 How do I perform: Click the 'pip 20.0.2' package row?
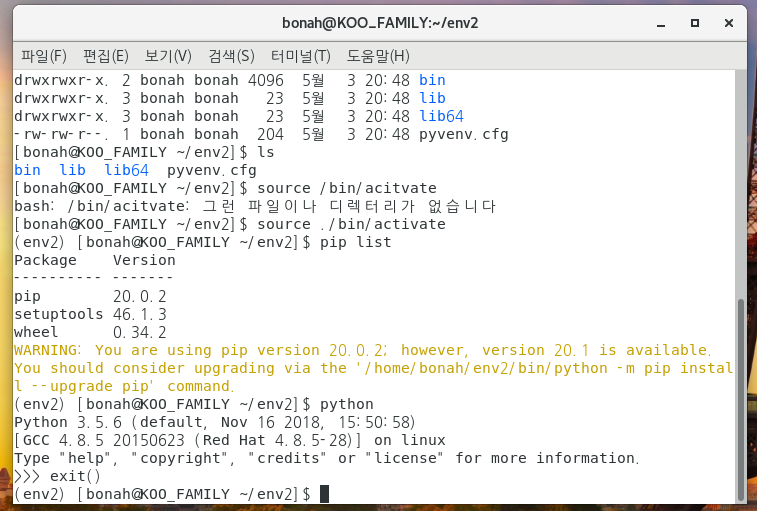[90, 296]
